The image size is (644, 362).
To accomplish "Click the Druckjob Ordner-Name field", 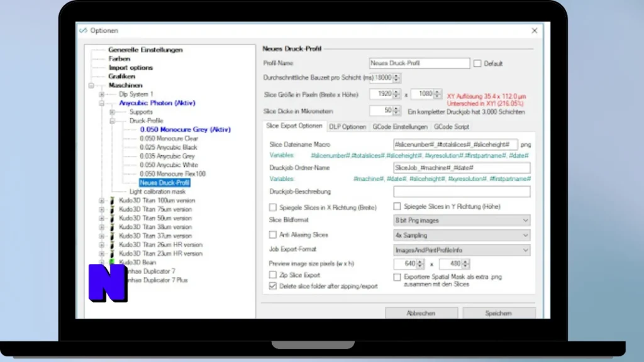I will click(462, 167).
